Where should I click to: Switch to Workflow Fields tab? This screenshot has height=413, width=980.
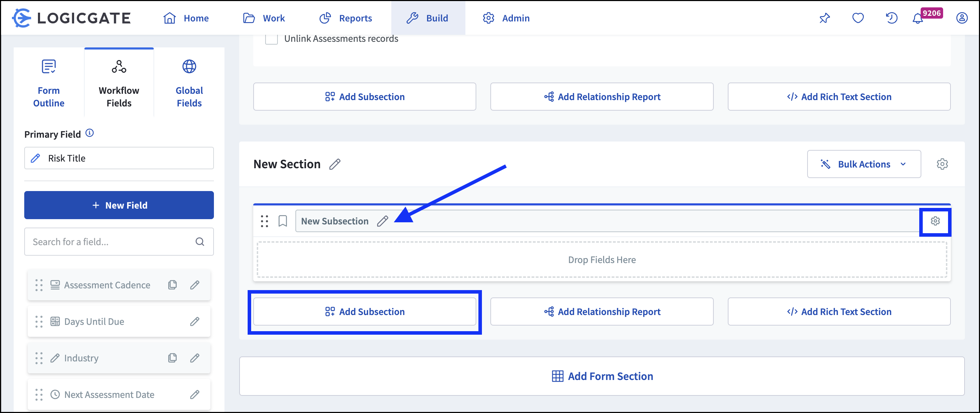tap(119, 83)
